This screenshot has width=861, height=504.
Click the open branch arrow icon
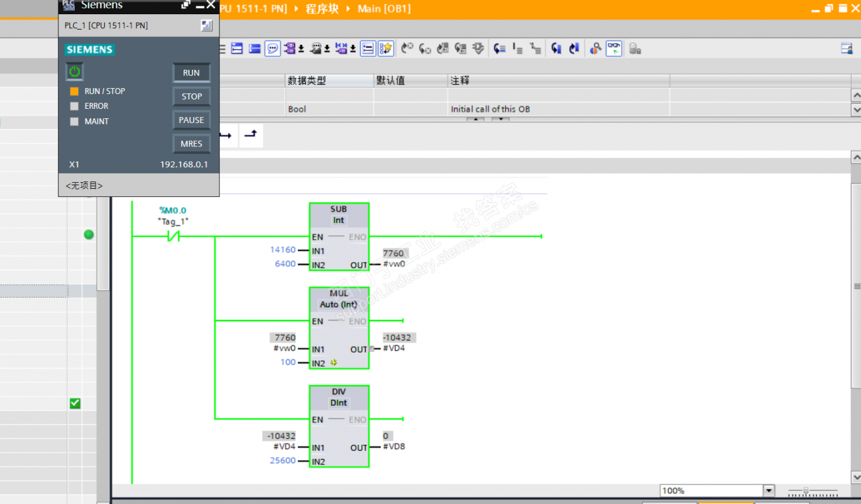pyautogui.click(x=226, y=136)
